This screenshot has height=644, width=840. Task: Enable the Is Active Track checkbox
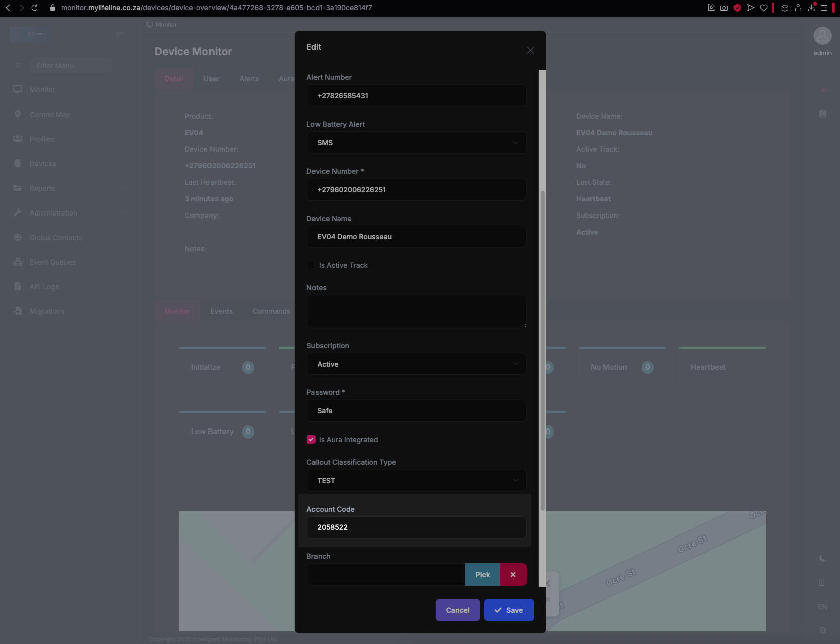311,265
